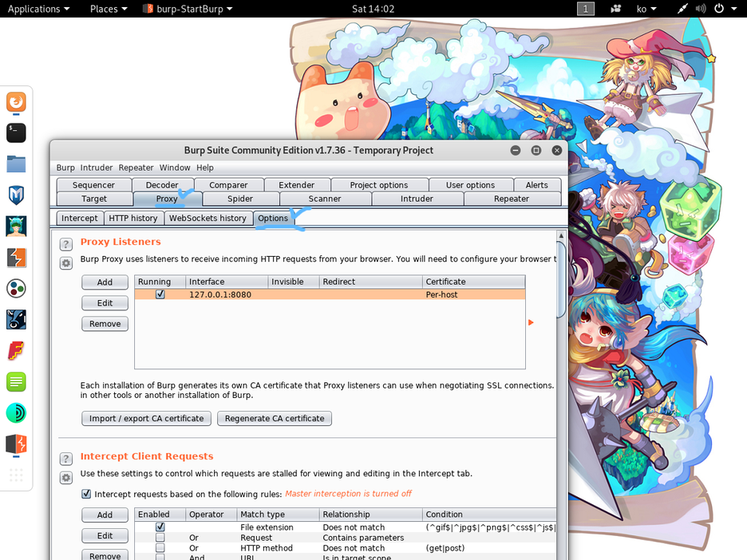The image size is (747, 560).
Task: Open the HTTP history sub-tab
Action: 133,218
